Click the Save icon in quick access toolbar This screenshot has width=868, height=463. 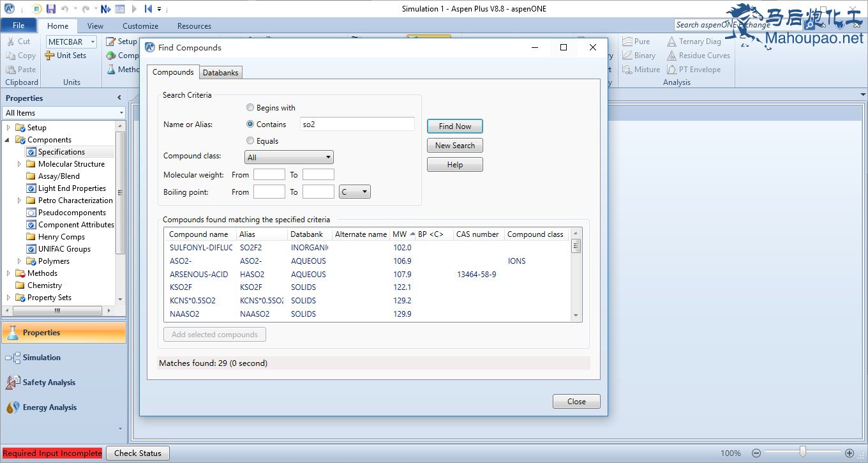(x=50, y=9)
